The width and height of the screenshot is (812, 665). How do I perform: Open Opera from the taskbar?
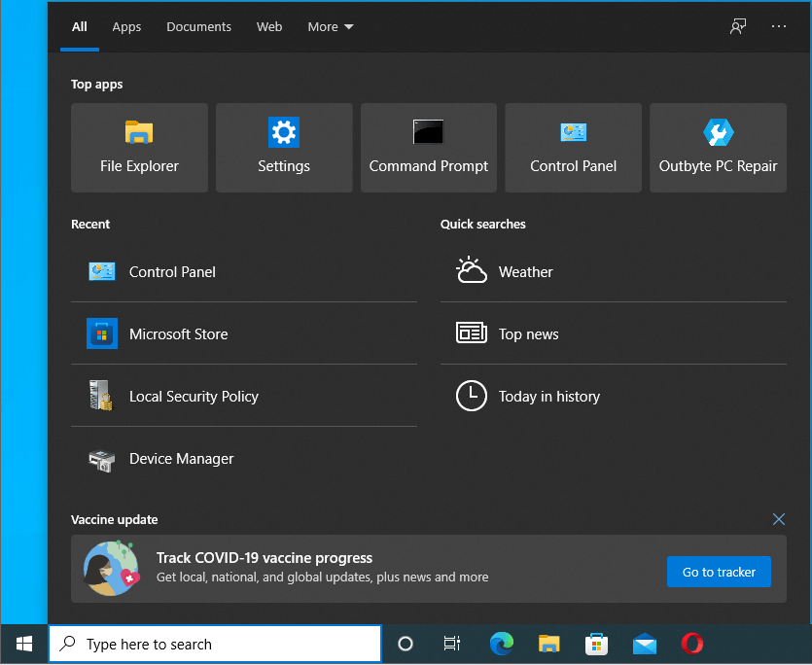pyautogui.click(x=691, y=644)
